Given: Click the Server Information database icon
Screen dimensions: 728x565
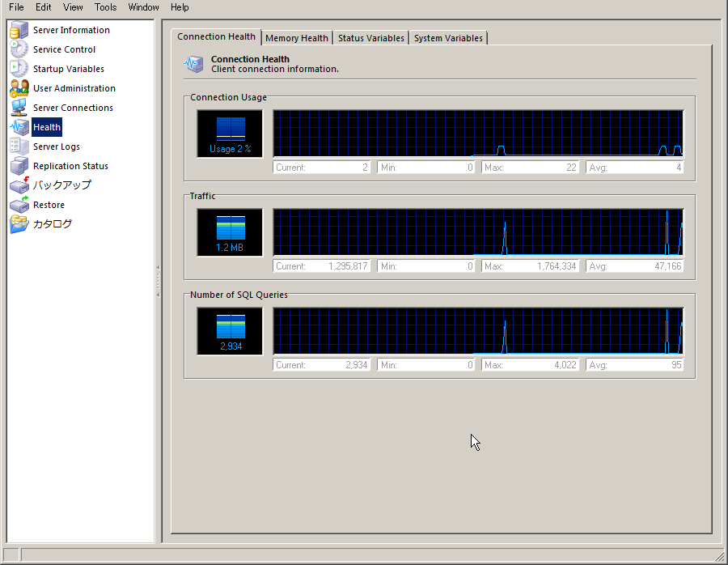Looking at the screenshot, I should [x=19, y=30].
